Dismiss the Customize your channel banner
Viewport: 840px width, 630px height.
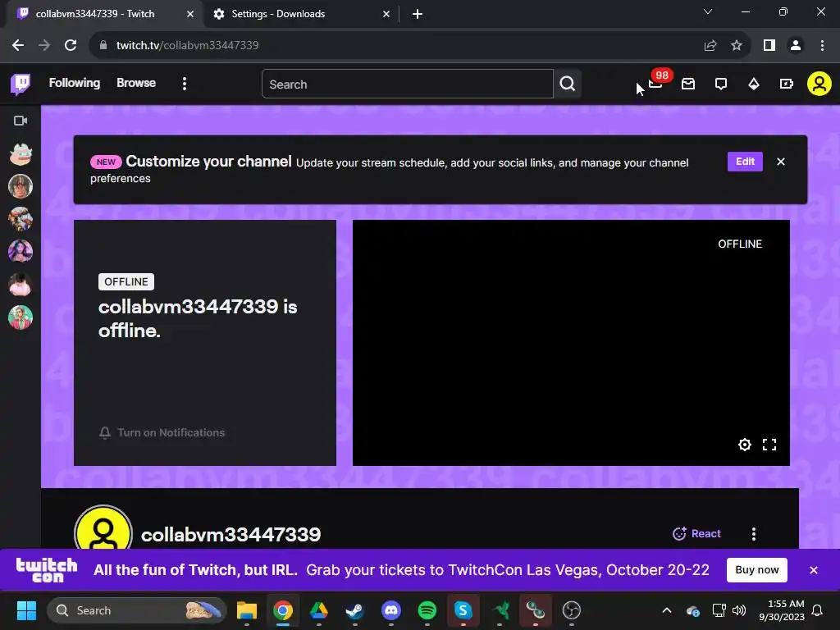coord(781,162)
